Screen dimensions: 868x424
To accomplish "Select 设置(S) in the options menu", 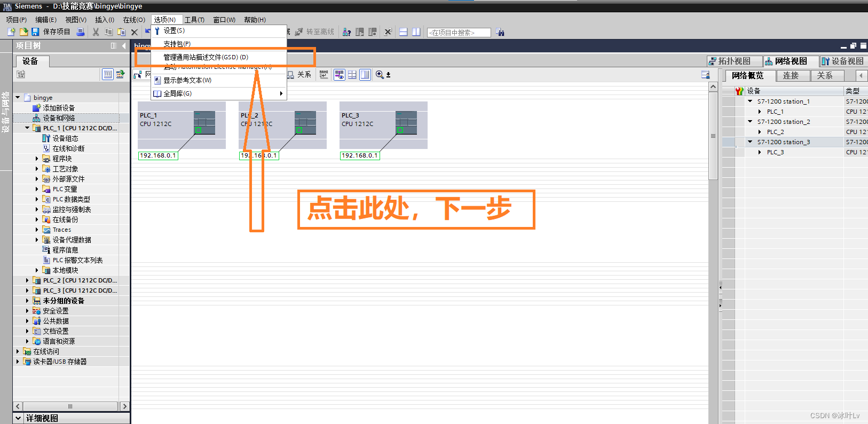I will pyautogui.click(x=219, y=31).
